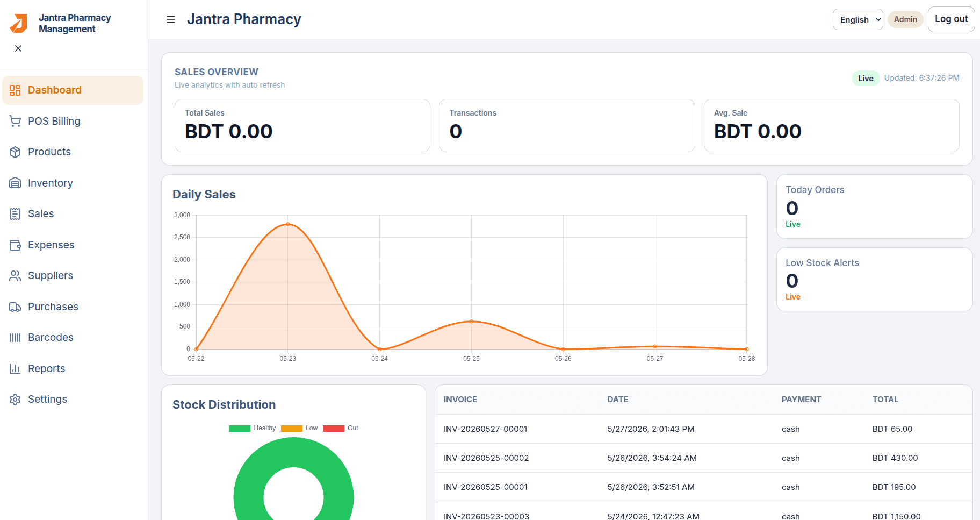The height and width of the screenshot is (520, 980).
Task: Toggle the Out red legend swatch
Action: point(334,429)
